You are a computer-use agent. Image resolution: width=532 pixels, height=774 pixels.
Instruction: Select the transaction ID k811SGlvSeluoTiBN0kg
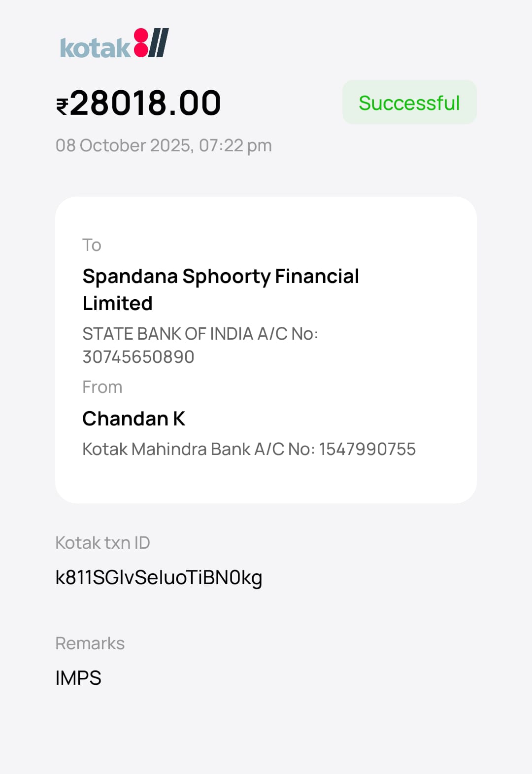159,577
